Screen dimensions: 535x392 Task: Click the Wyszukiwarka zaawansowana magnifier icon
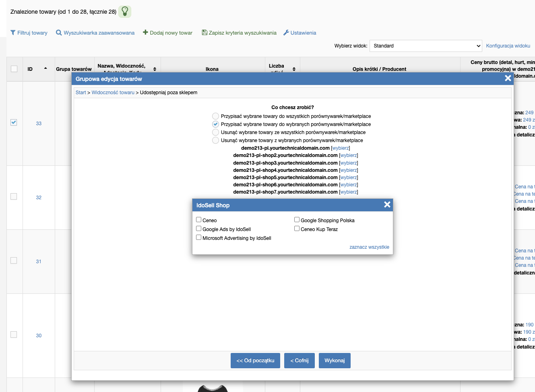59,33
